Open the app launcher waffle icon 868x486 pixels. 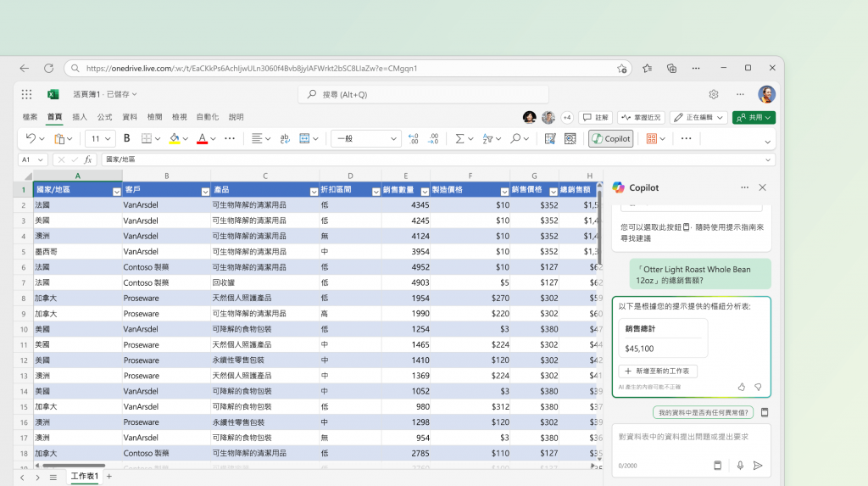coord(26,94)
